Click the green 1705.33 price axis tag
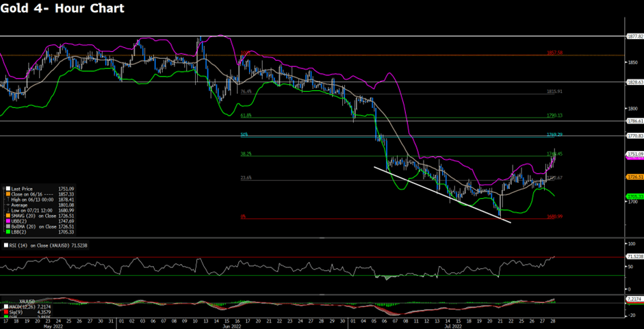The width and height of the screenshot is (644, 329). coord(634,196)
